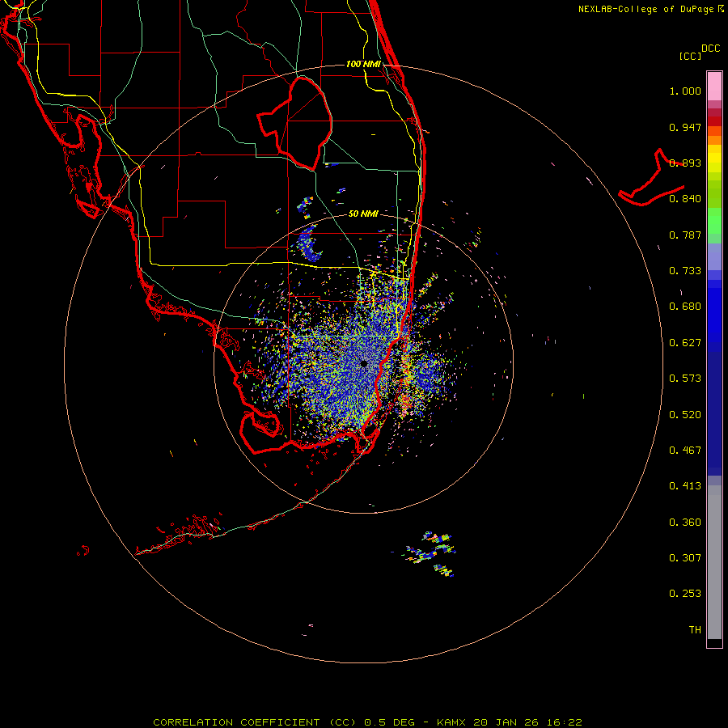Click the [CC] units label
The width and height of the screenshot is (728, 728).
pos(691,56)
